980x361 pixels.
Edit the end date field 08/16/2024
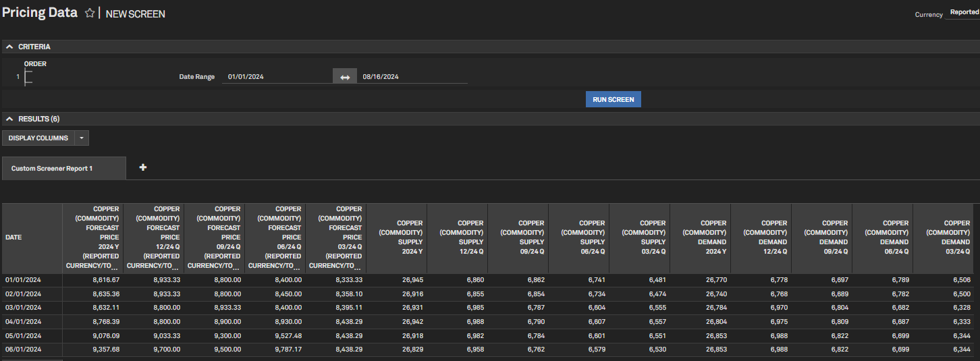click(412, 77)
